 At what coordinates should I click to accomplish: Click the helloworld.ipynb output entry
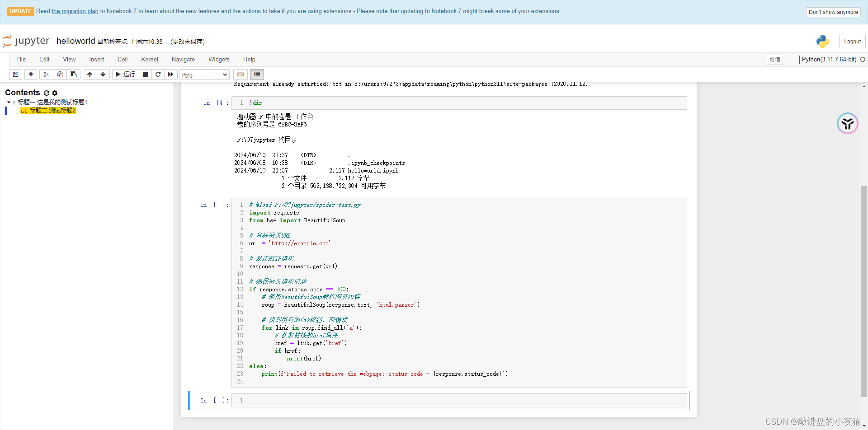click(x=373, y=171)
